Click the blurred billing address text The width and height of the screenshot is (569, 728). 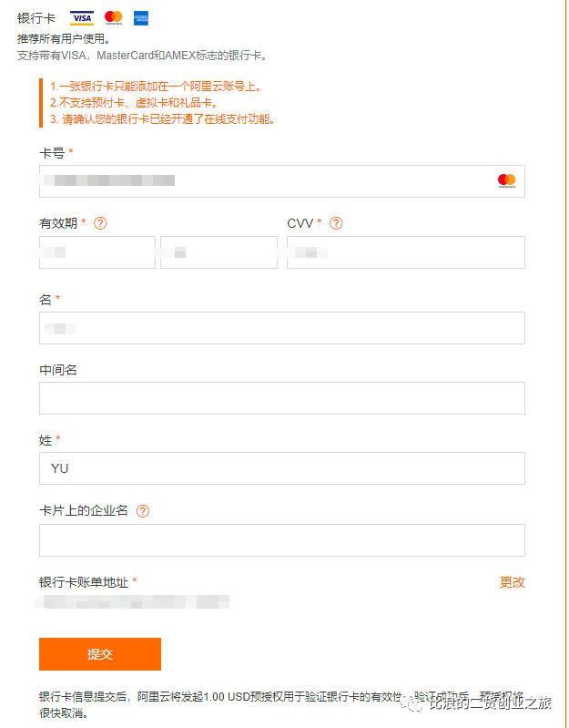coord(132,602)
